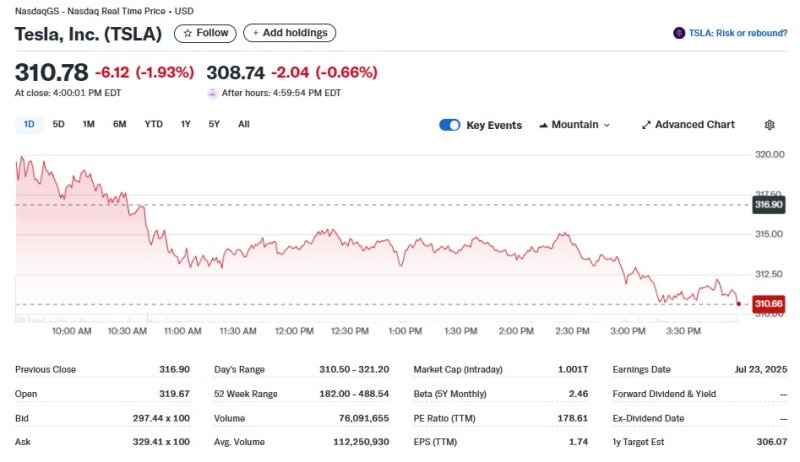Click the red 310.66 price marker
Screen dimensions: 800x462
pos(768,303)
